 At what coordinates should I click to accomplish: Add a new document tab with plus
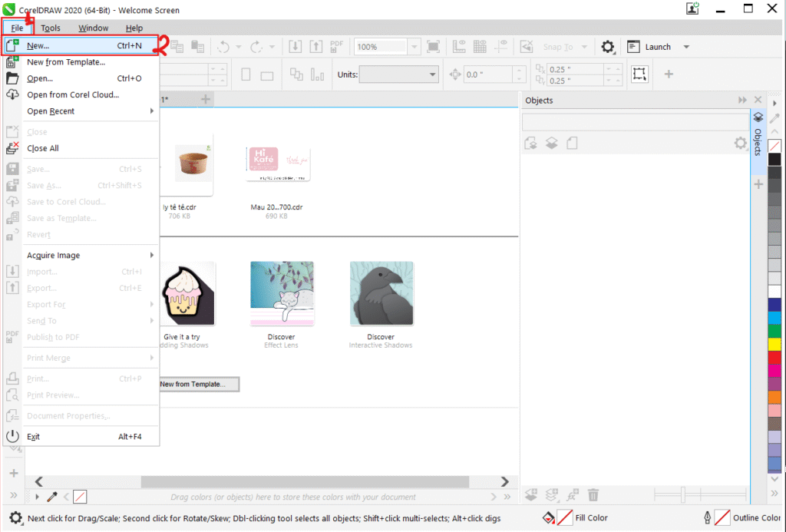click(x=206, y=99)
